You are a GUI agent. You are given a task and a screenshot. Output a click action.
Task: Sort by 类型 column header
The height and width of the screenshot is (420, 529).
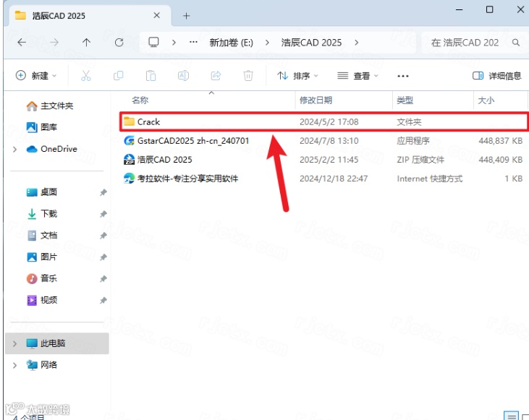(405, 100)
